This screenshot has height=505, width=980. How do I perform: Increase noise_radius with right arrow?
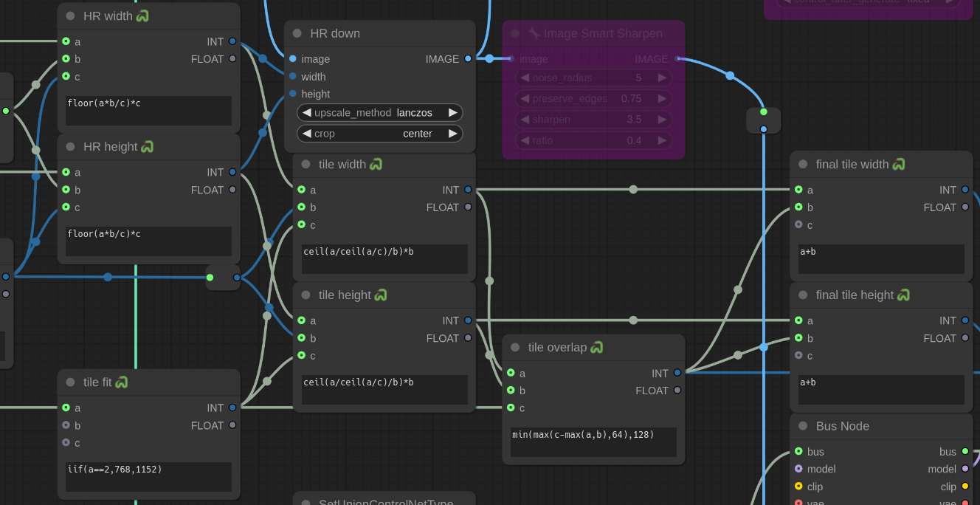point(662,78)
